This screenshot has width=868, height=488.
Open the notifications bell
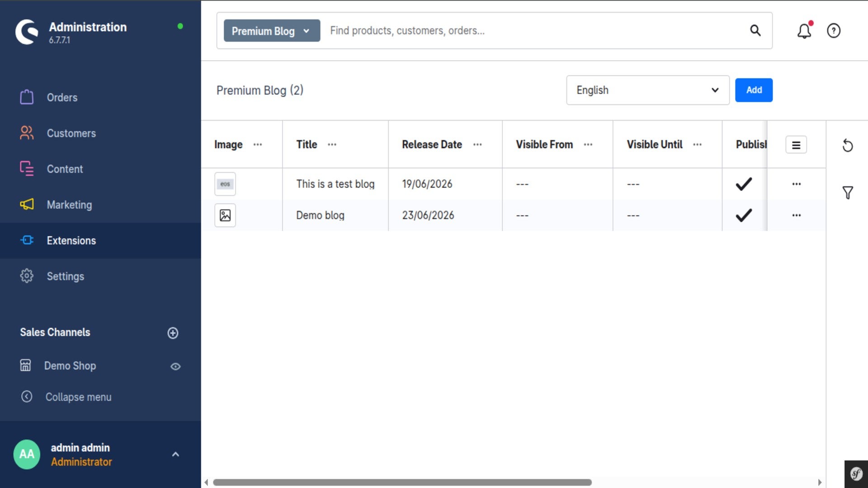click(x=804, y=30)
